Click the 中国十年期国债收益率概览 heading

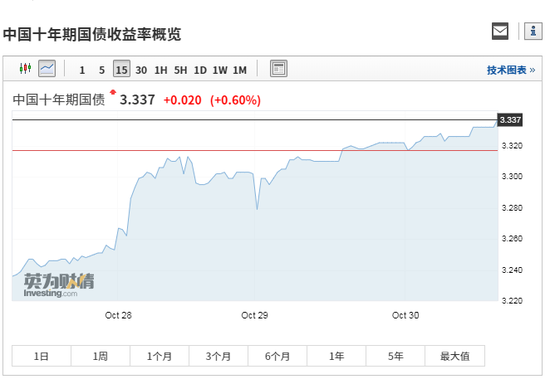coord(92,34)
